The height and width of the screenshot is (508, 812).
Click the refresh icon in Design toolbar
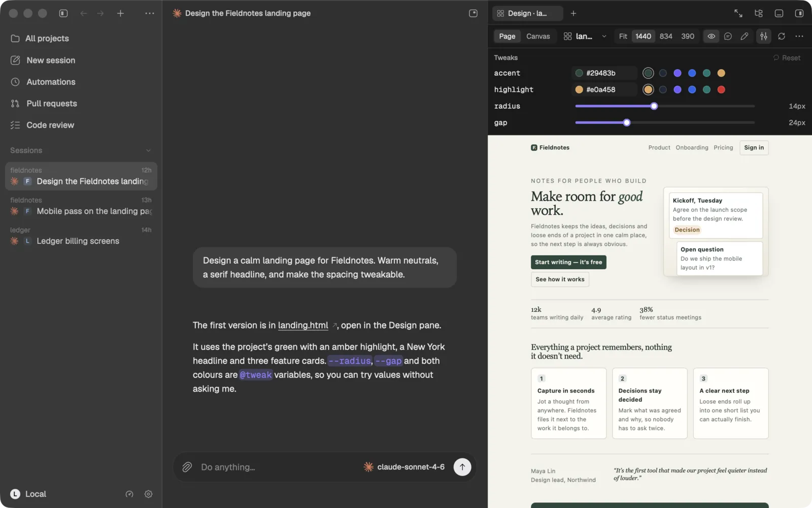pos(782,36)
